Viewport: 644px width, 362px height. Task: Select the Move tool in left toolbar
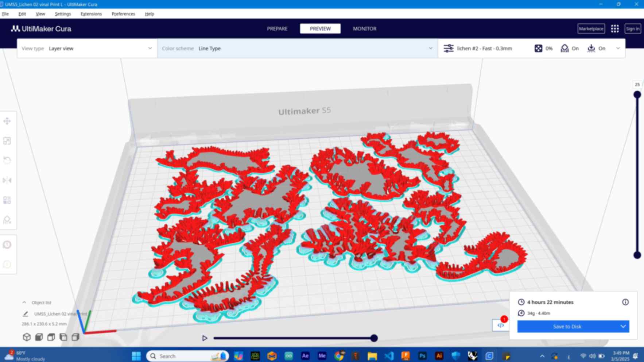(7, 121)
